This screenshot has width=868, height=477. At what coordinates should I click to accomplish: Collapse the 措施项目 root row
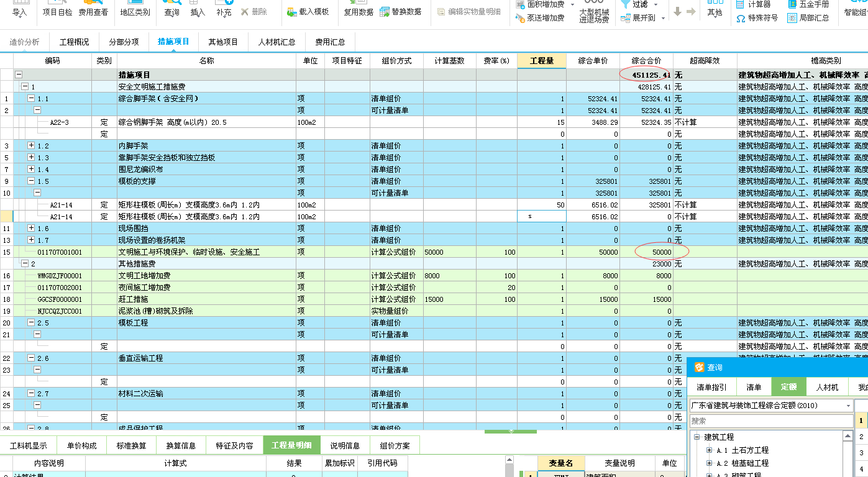point(19,75)
